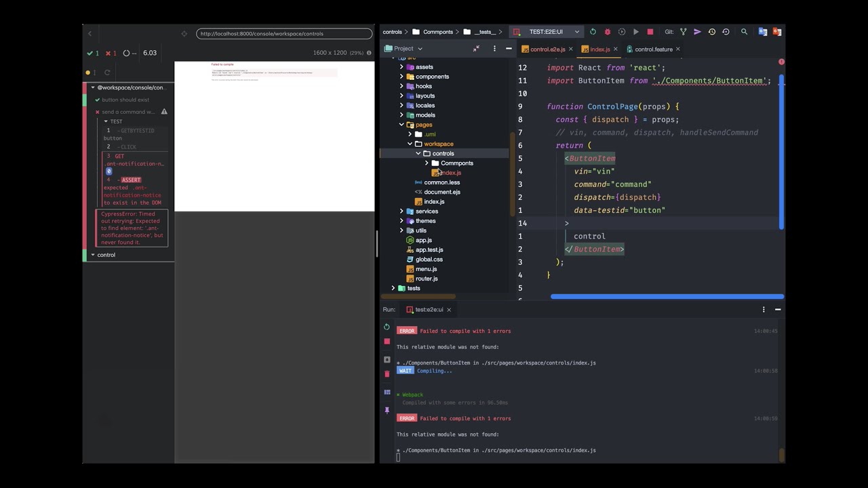Rerun test:e2e:ui from Run panel sidebar
The height and width of the screenshot is (488, 868).
[387, 327]
